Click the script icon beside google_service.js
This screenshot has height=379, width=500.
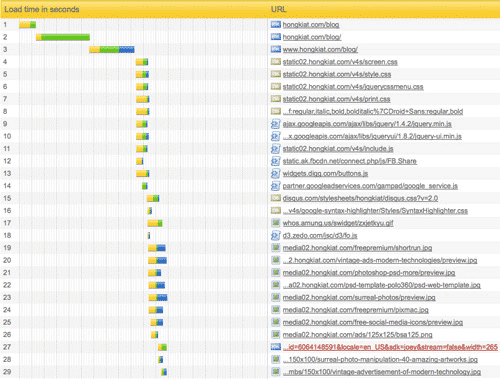(275, 186)
